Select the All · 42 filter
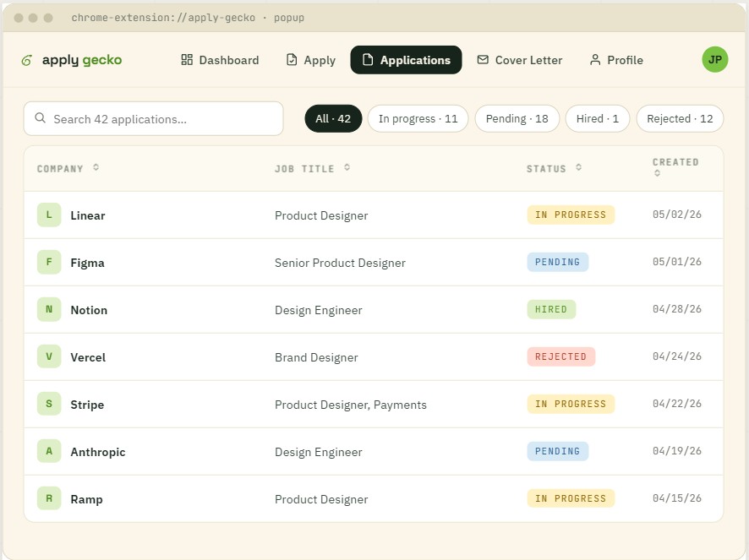Viewport: 749px width, 560px height. coord(333,118)
